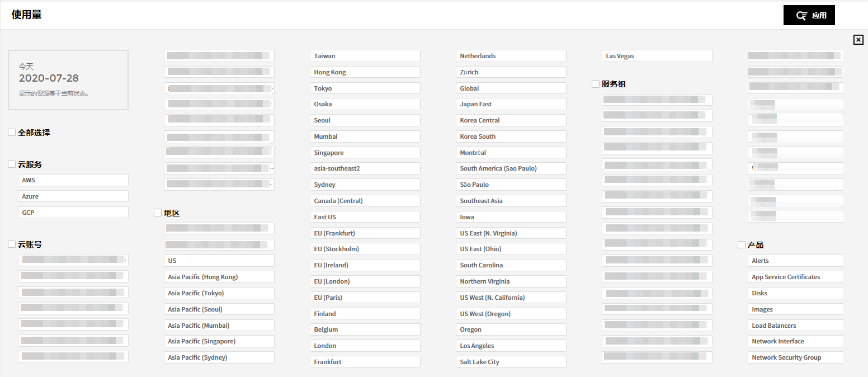Select Asia Pacific (Tokyo) region
Image resolution: width=868 pixels, height=377 pixels.
[x=219, y=293]
